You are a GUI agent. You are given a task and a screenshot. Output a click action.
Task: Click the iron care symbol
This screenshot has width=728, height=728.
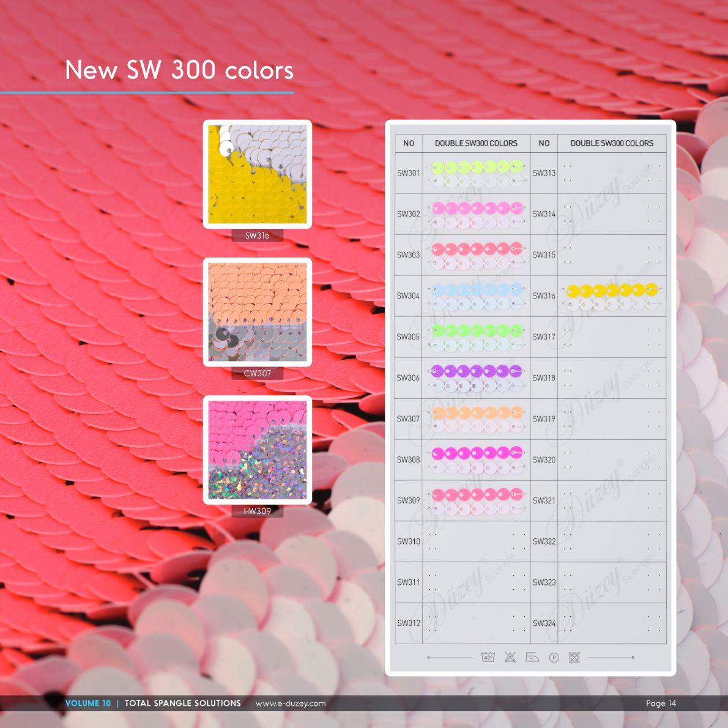click(x=532, y=657)
